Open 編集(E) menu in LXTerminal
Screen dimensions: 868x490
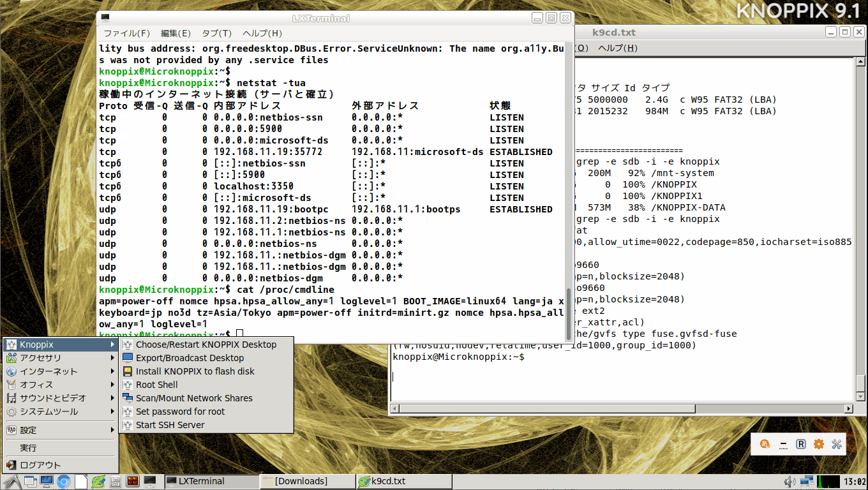[x=176, y=33]
